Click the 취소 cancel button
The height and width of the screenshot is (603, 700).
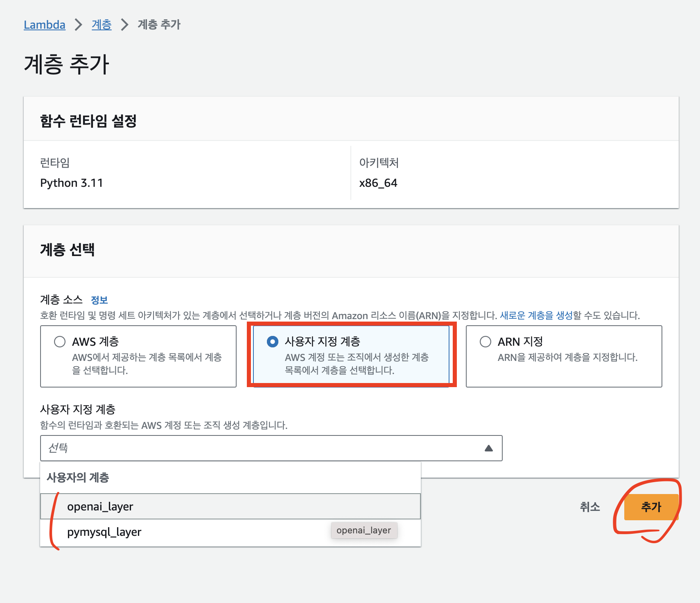(x=590, y=507)
